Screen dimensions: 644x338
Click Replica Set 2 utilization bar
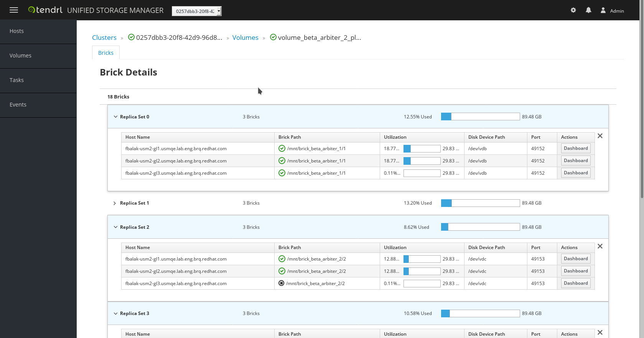pos(480,227)
